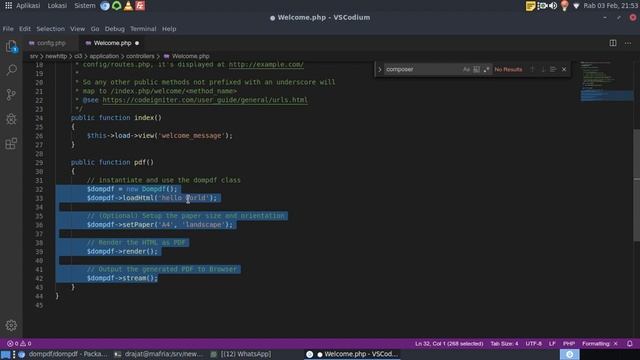The width and height of the screenshot is (640, 360).
Task: Toggle Use Regular Expression in find widget
Action: [x=486, y=69]
